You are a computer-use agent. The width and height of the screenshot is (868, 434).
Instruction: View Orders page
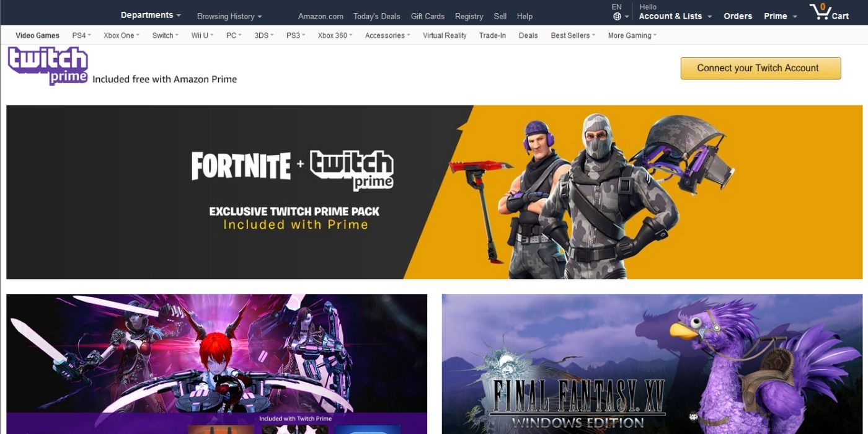(738, 16)
